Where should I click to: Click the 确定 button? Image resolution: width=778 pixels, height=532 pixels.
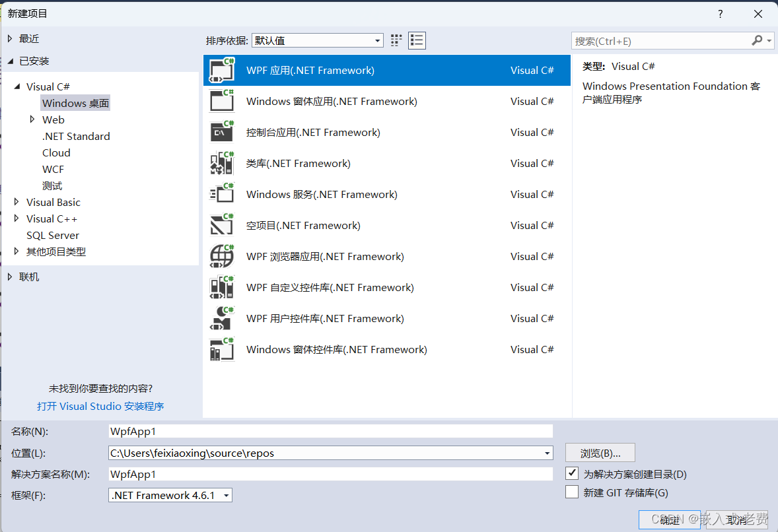pyautogui.click(x=669, y=519)
